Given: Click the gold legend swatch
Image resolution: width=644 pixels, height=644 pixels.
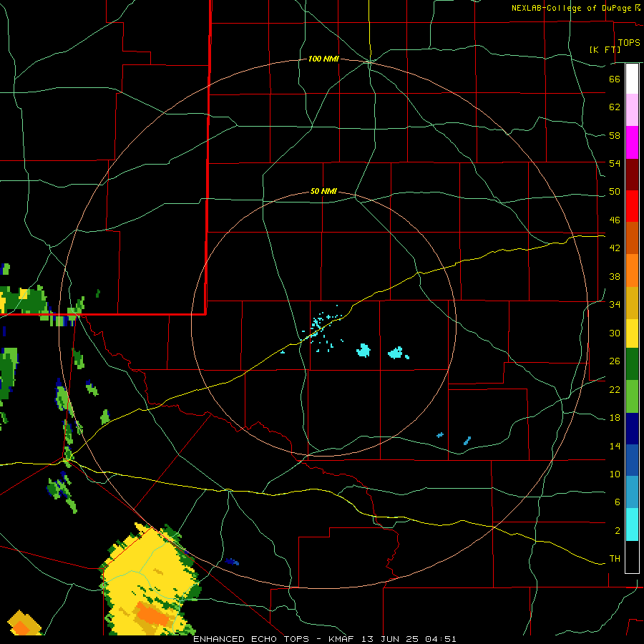Looking at the screenshot, I should tap(632, 303).
